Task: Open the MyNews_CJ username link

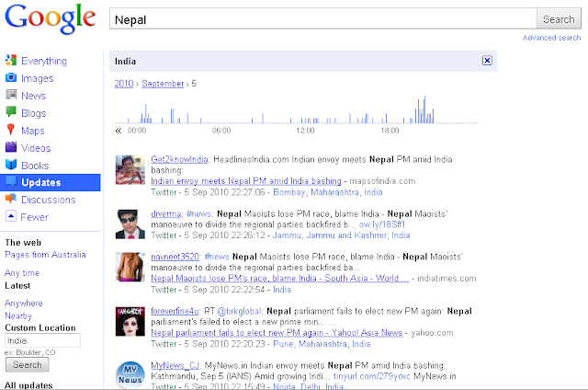Action: click(x=175, y=365)
